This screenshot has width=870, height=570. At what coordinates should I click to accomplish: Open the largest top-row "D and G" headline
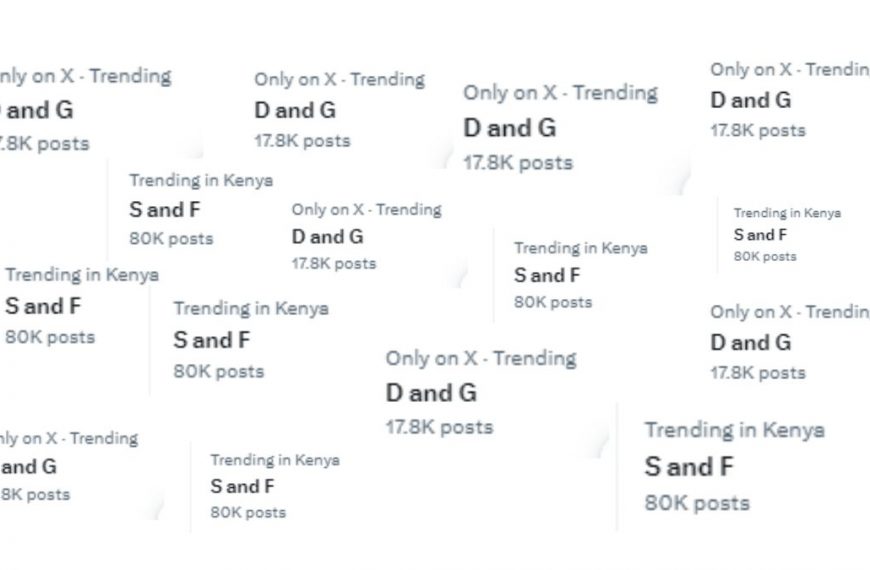(x=509, y=128)
